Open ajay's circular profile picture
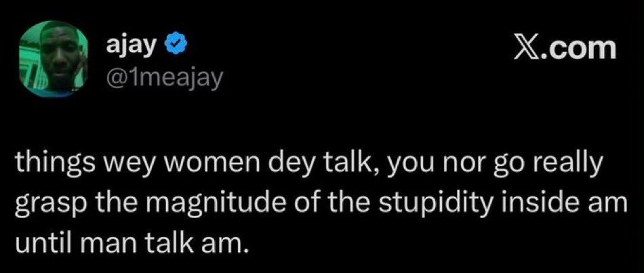This screenshot has width=644, height=273. coord(53,59)
